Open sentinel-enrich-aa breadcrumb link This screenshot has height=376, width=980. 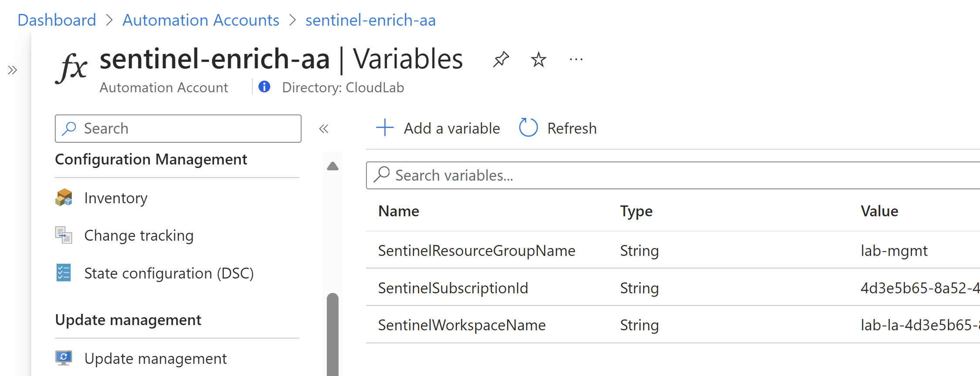click(370, 20)
